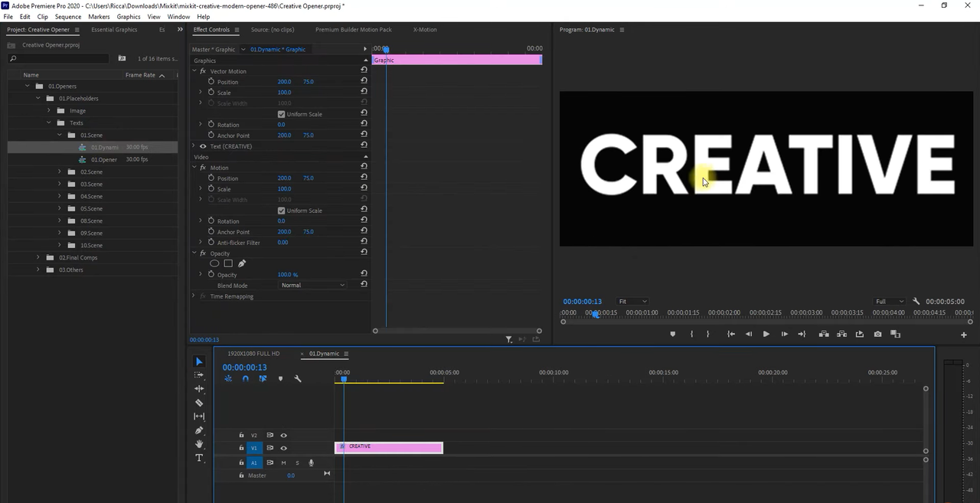Click Mark Out button in Program monitor
Image resolution: width=980 pixels, height=503 pixels.
(707, 334)
